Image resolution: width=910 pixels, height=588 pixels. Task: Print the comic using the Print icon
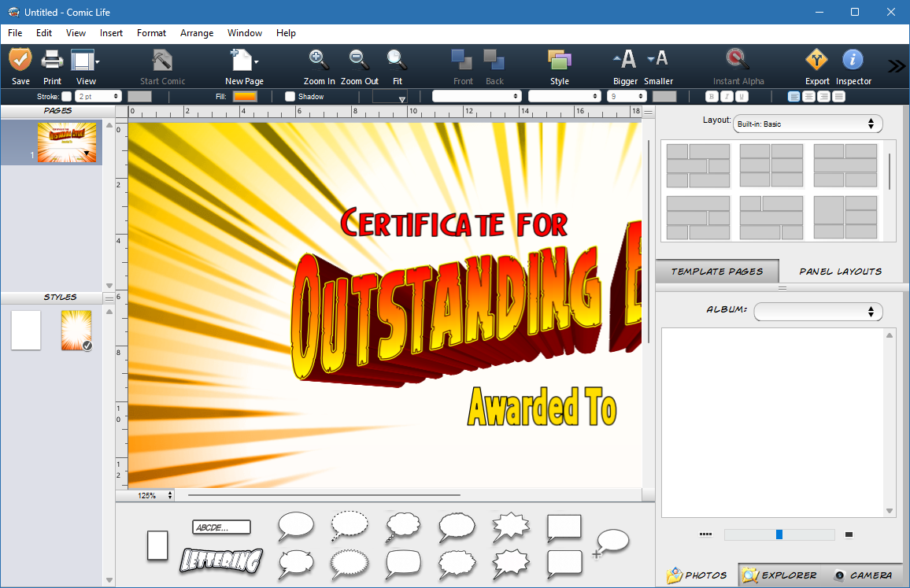[52, 60]
